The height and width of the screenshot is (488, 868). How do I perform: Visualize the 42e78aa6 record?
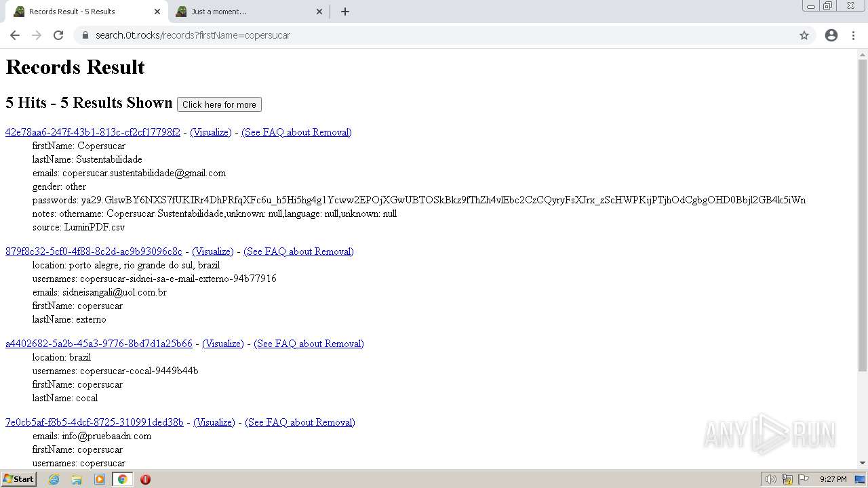(211, 132)
